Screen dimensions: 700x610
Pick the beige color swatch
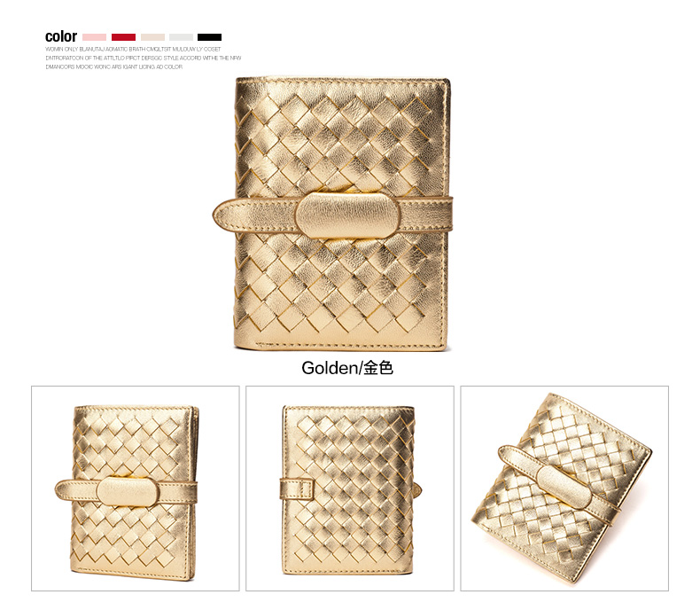(152, 37)
